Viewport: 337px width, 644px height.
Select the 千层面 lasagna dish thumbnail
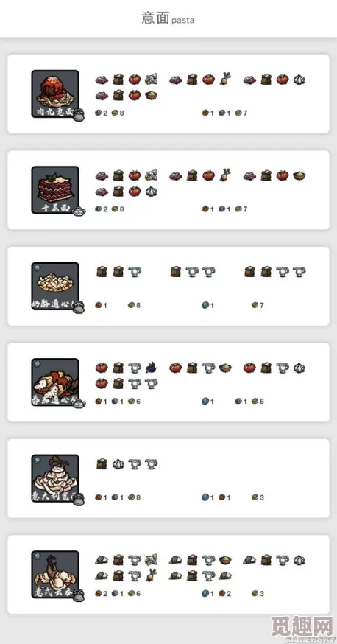[55, 190]
